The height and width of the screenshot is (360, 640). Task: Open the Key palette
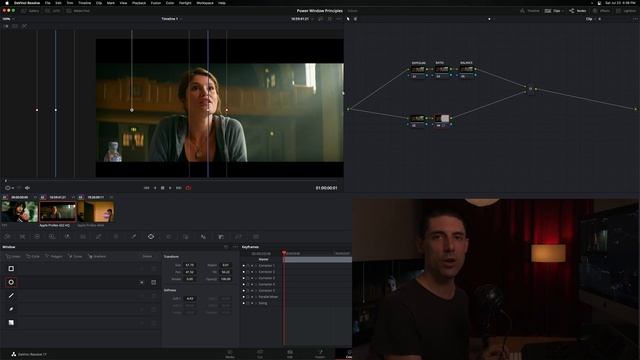[221, 237]
